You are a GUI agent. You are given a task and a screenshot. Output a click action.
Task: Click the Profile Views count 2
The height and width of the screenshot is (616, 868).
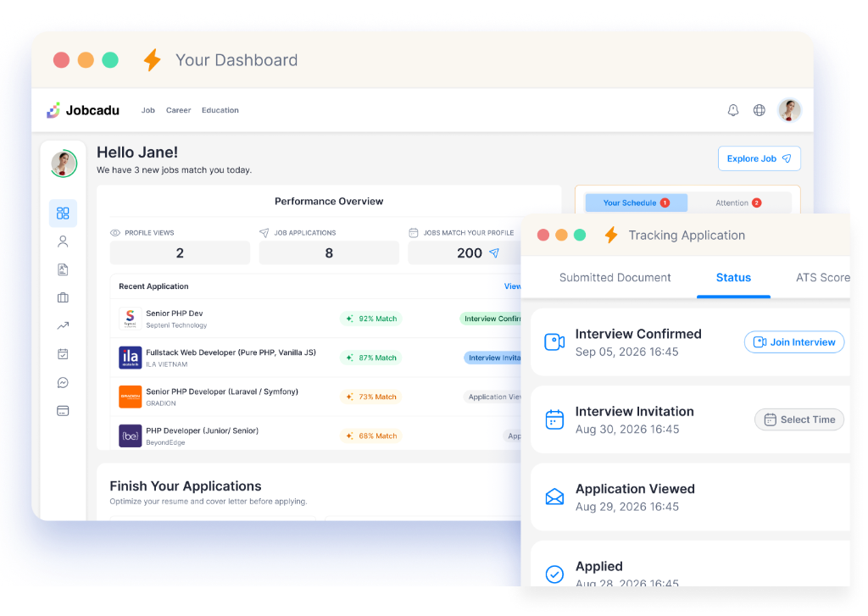[180, 253]
